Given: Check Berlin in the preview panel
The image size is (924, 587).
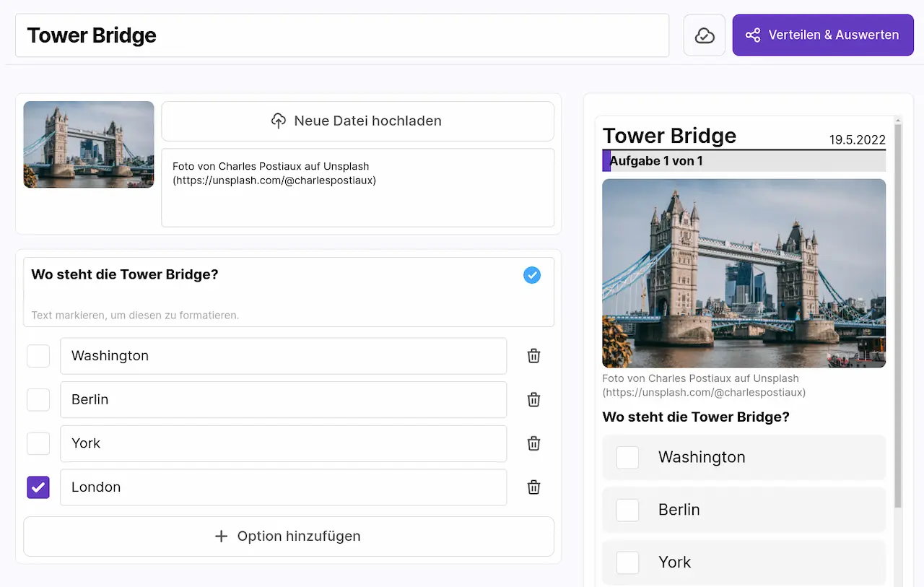Looking at the screenshot, I should 627,510.
